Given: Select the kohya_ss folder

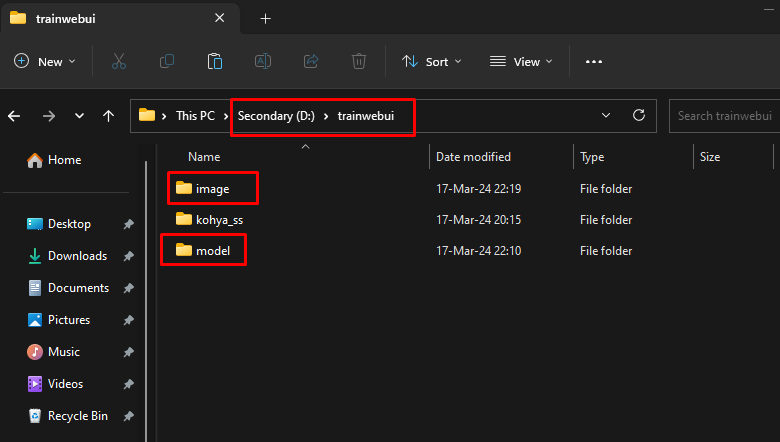Looking at the screenshot, I should [x=218, y=220].
